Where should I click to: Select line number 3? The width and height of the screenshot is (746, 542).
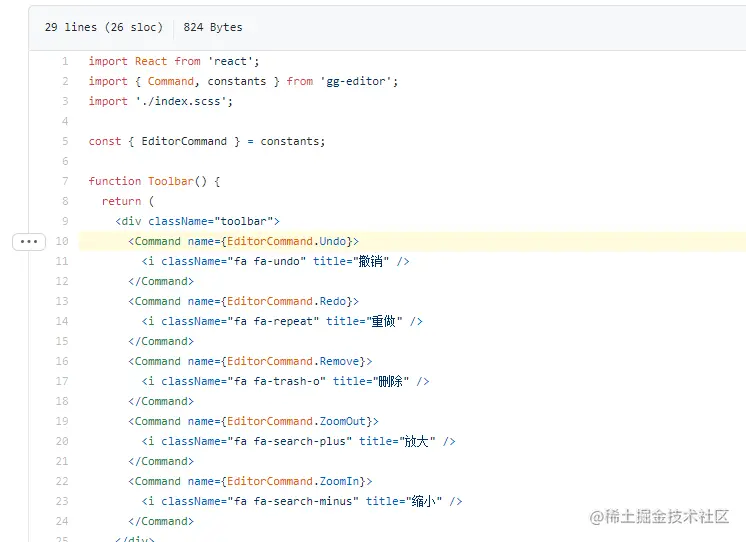tap(65, 101)
